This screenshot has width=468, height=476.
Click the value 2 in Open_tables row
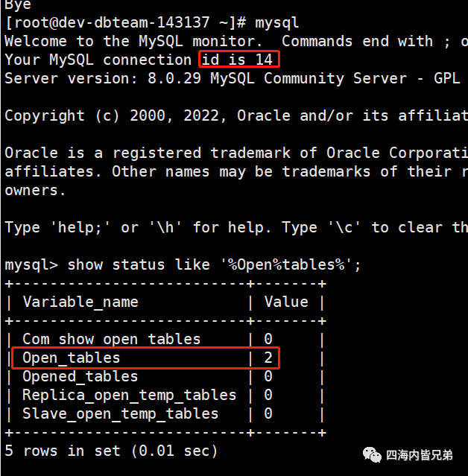tap(268, 358)
